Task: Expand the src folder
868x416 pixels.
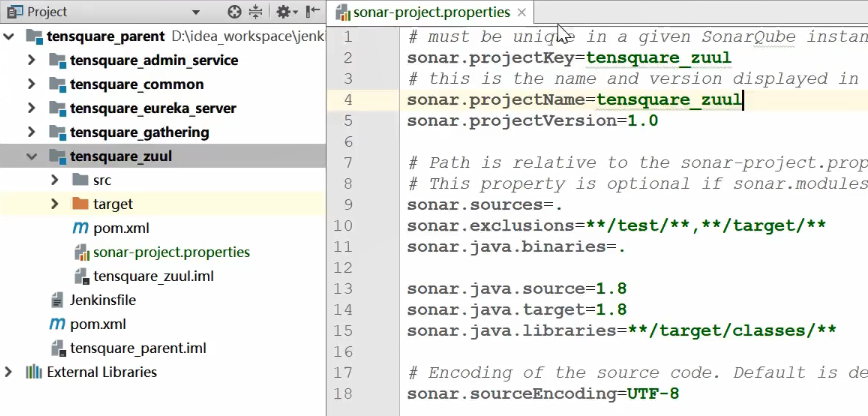Action: [x=54, y=180]
